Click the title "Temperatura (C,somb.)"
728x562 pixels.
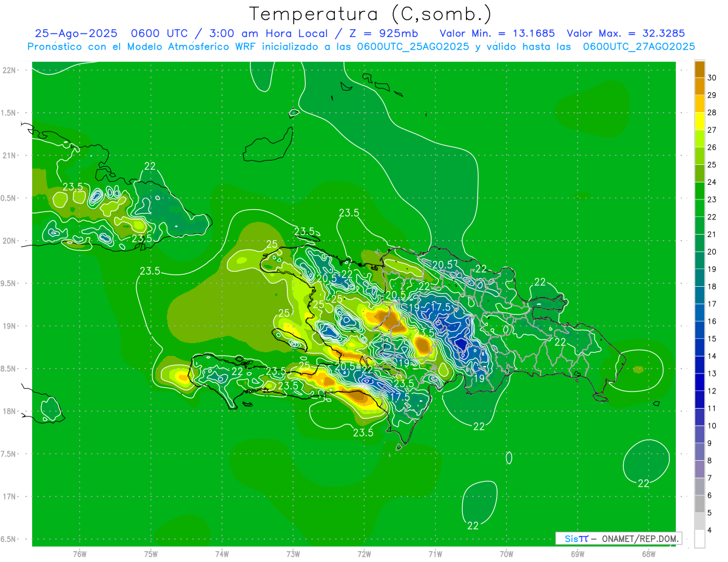pos(370,13)
